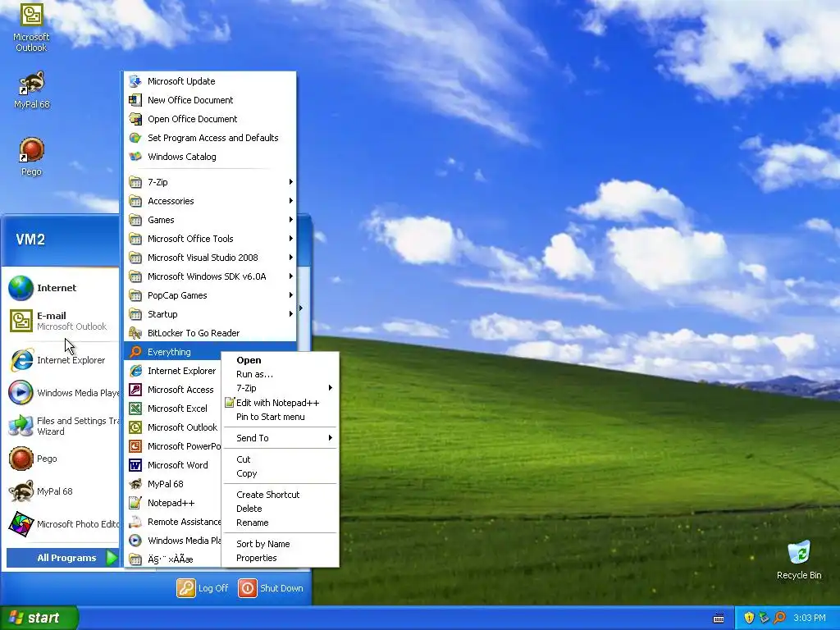Image resolution: width=840 pixels, height=630 pixels.
Task: Click the Microsoft PowerPoint icon
Action: [135, 445]
